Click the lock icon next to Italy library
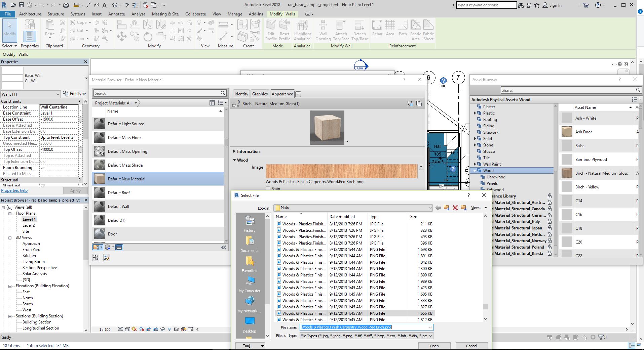Viewport: 644px width, 350px height. (x=550, y=221)
